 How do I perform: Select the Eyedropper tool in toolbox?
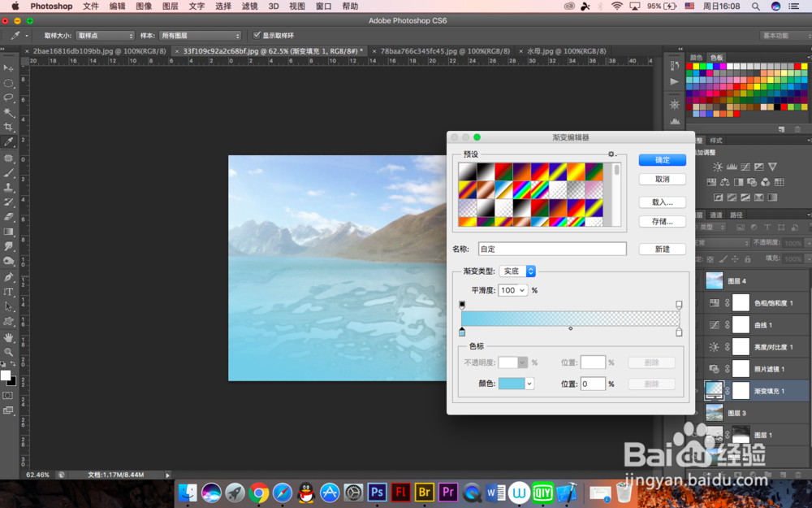(x=8, y=141)
